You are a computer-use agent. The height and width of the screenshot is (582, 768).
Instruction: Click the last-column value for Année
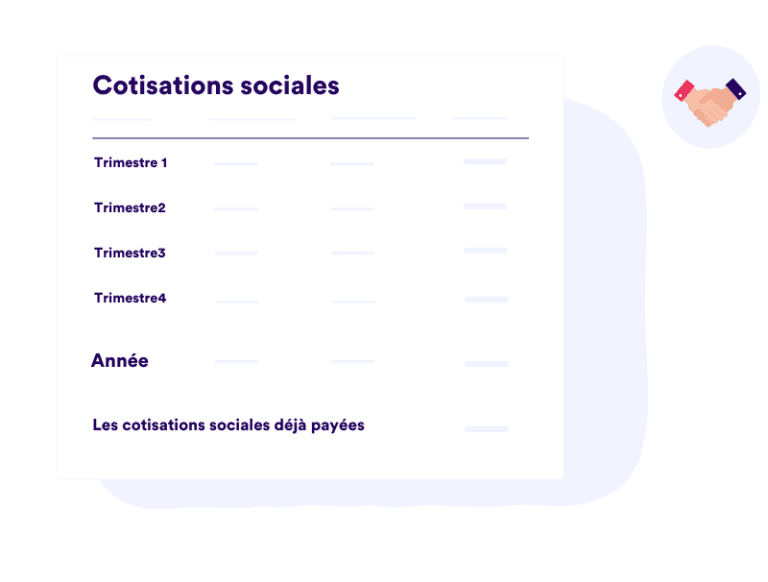[486, 364]
